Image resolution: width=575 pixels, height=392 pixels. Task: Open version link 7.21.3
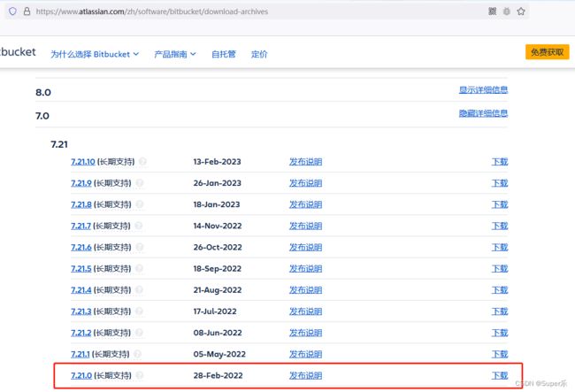tap(81, 311)
